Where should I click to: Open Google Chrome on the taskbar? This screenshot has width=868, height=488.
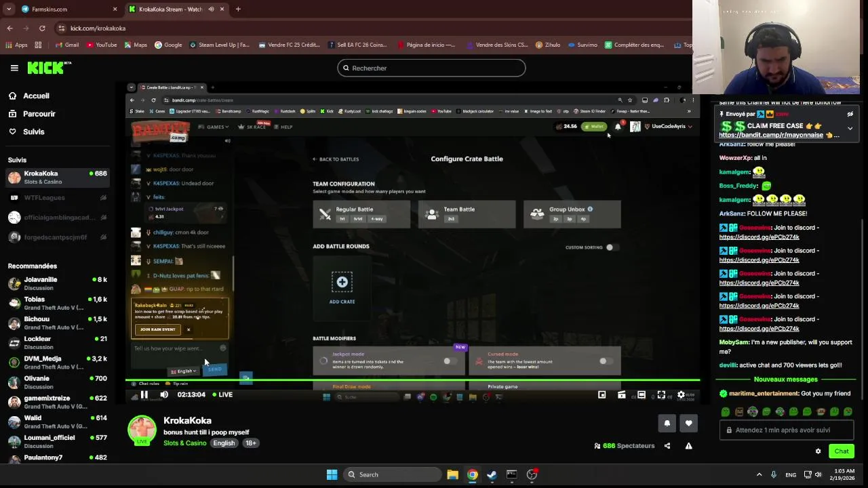472,474
